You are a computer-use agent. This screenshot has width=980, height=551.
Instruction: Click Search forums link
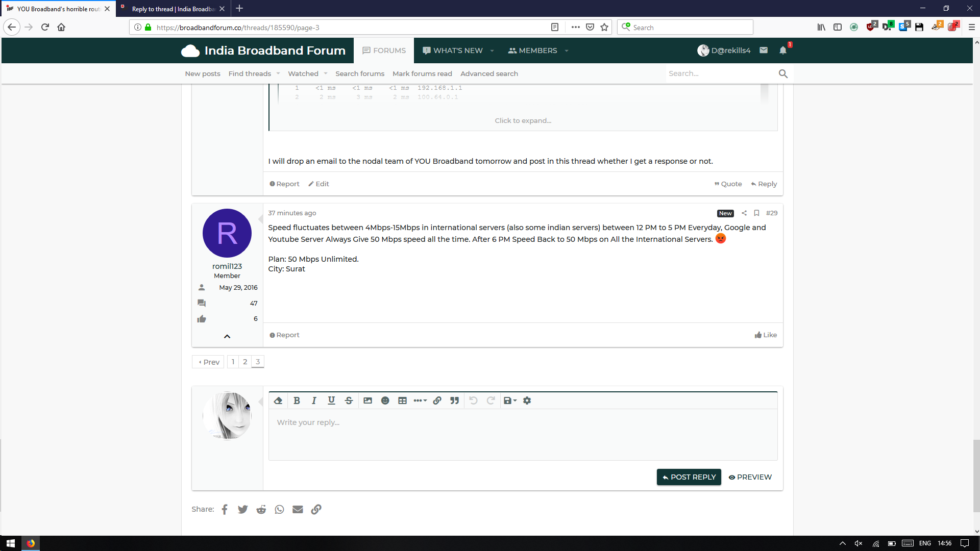click(360, 74)
